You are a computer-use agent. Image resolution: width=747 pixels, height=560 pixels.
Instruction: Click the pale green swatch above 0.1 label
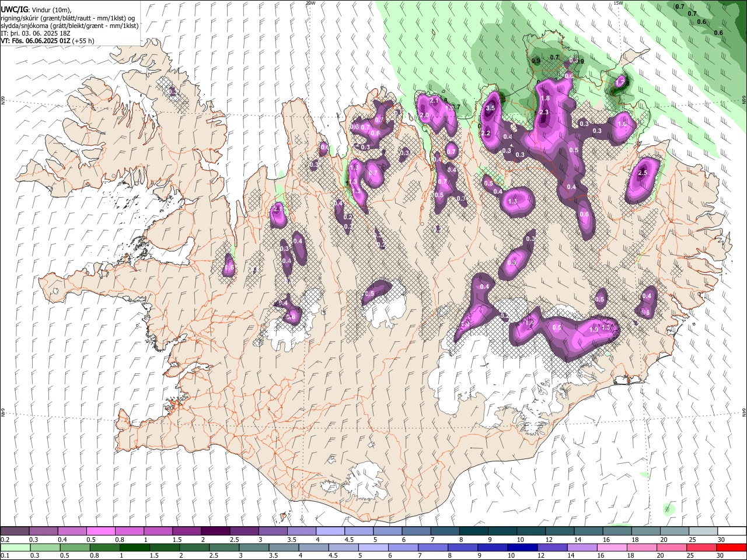(15, 547)
